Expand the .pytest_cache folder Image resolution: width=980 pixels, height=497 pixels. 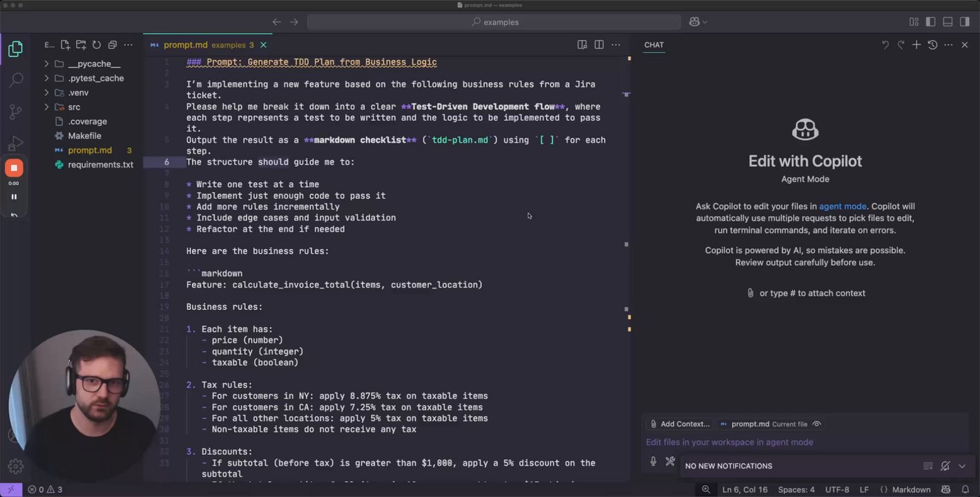pyautogui.click(x=46, y=78)
